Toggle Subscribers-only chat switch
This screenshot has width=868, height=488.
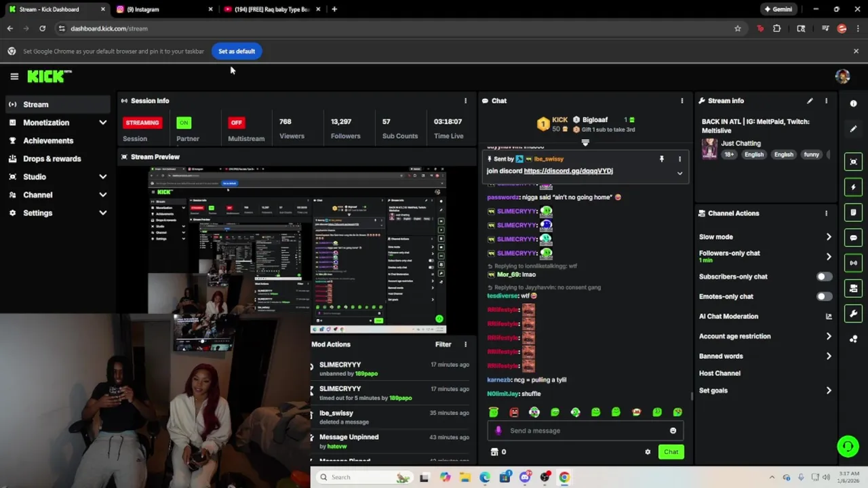coord(824,277)
